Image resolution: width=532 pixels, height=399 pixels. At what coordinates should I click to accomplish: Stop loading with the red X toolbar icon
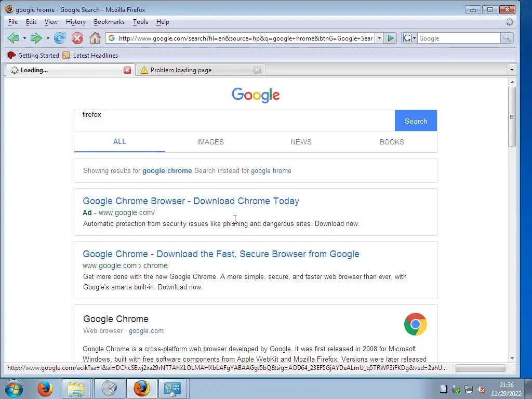click(x=77, y=38)
